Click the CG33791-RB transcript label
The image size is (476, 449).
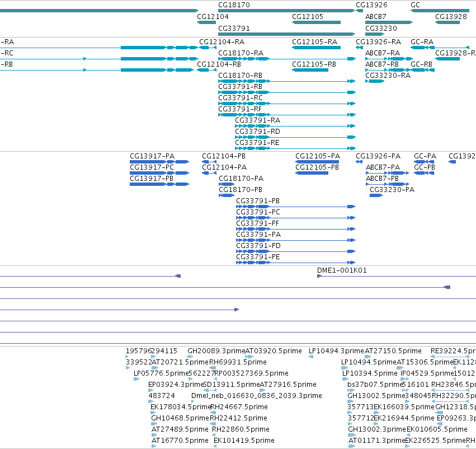point(240,87)
